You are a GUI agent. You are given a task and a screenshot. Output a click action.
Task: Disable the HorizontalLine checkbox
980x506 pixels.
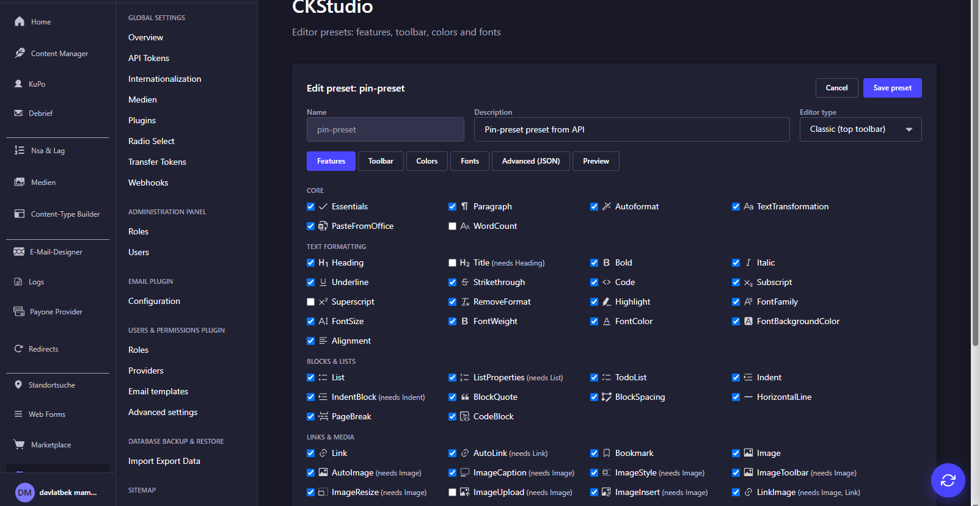pyautogui.click(x=736, y=397)
